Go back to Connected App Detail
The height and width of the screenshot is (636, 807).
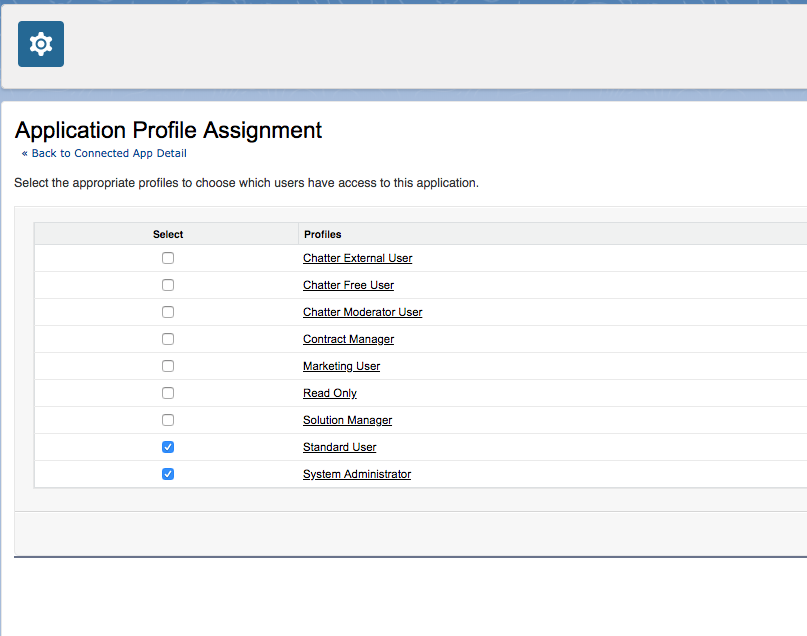(x=104, y=153)
